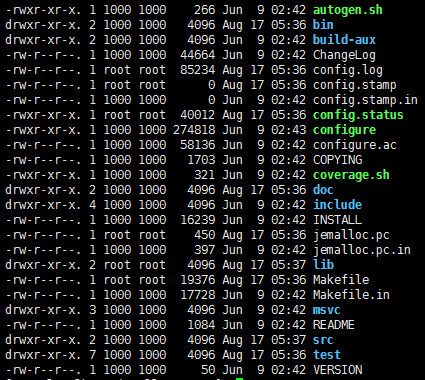Select the INSTALL file name
425x380 pixels.
click(x=337, y=220)
